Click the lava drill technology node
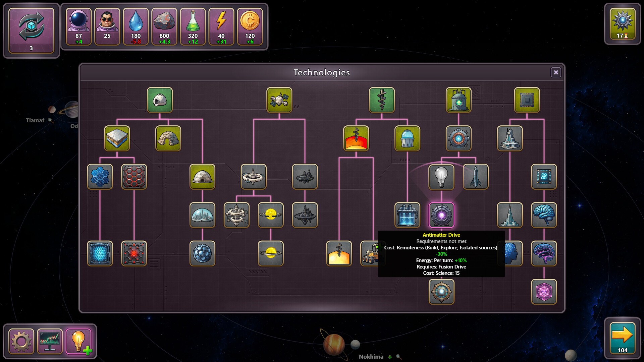Screen dimensions: 644x362 [x=356, y=138]
